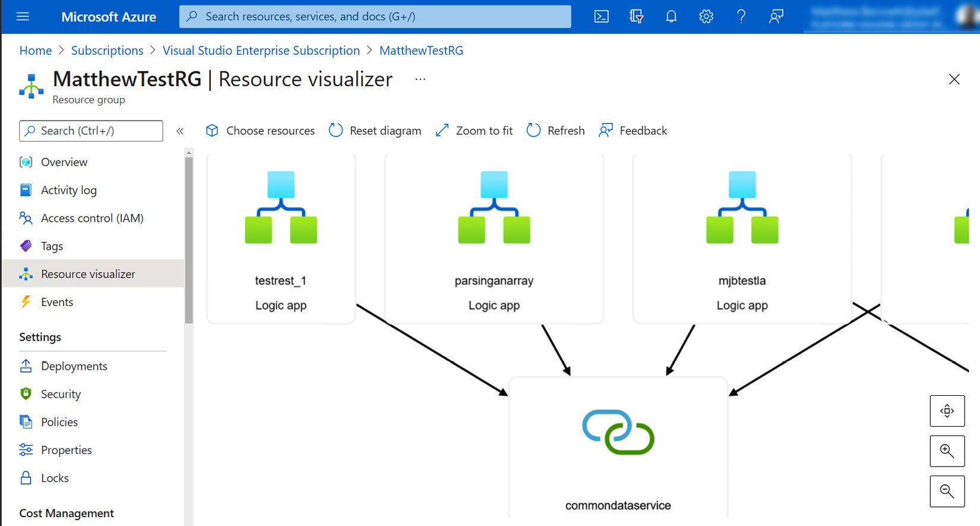Open the Notifications bell
This screenshot has width=980, height=526.
tap(671, 17)
